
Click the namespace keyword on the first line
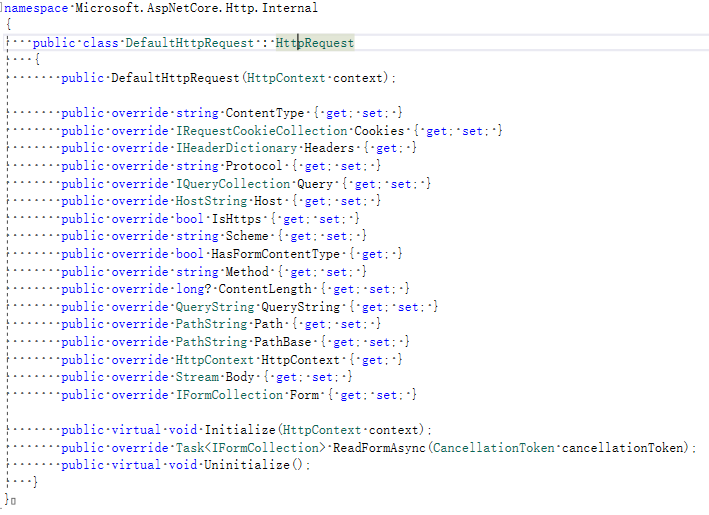(x=36, y=8)
